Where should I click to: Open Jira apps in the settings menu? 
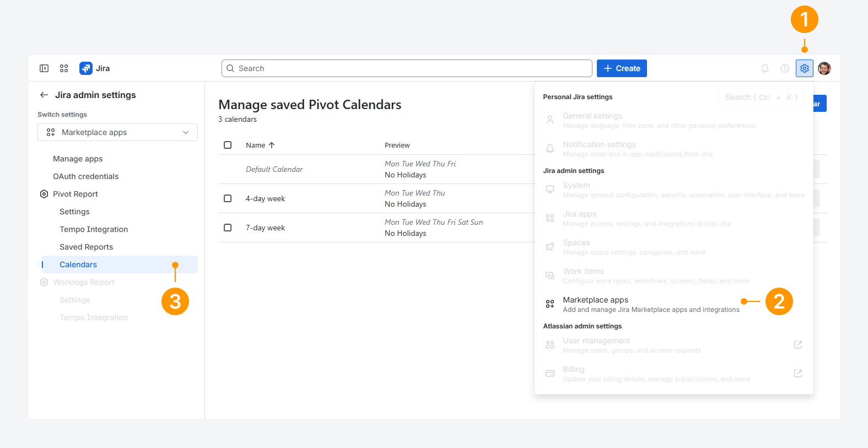click(673, 218)
